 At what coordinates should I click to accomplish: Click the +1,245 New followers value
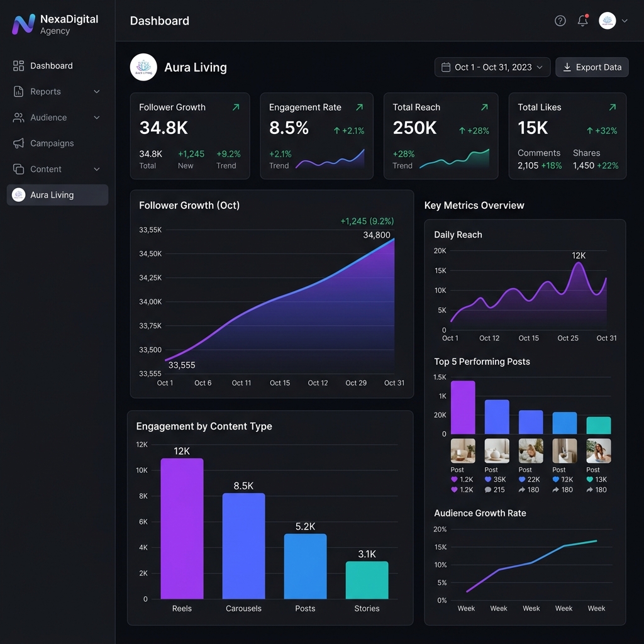click(191, 154)
